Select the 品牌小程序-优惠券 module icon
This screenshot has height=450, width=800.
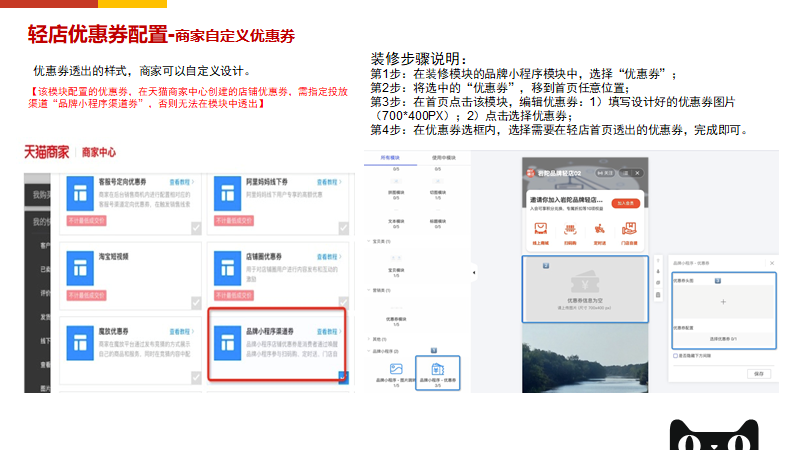(x=438, y=369)
